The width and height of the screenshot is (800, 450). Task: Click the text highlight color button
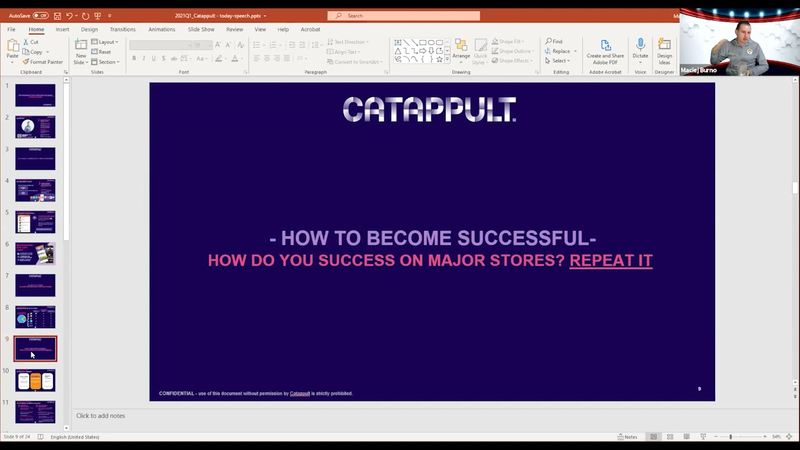tap(218, 58)
